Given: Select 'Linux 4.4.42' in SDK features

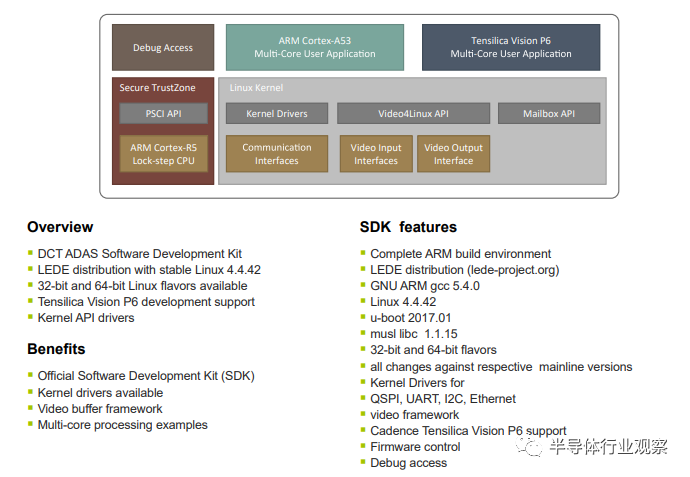Looking at the screenshot, I should 403,302.
